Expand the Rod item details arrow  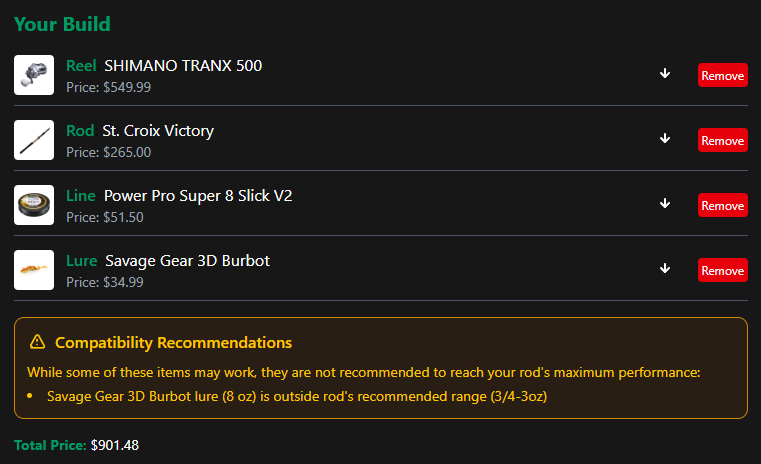(665, 139)
